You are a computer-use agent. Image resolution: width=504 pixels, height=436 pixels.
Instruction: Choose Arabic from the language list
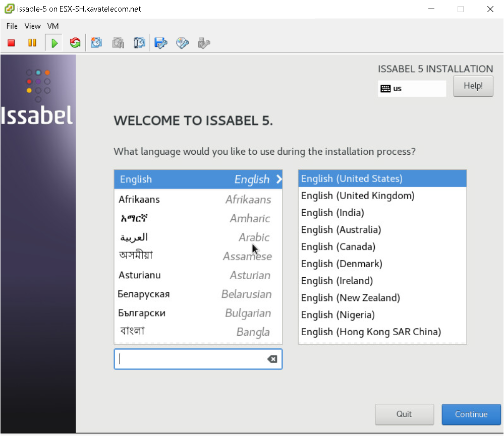[198, 237]
